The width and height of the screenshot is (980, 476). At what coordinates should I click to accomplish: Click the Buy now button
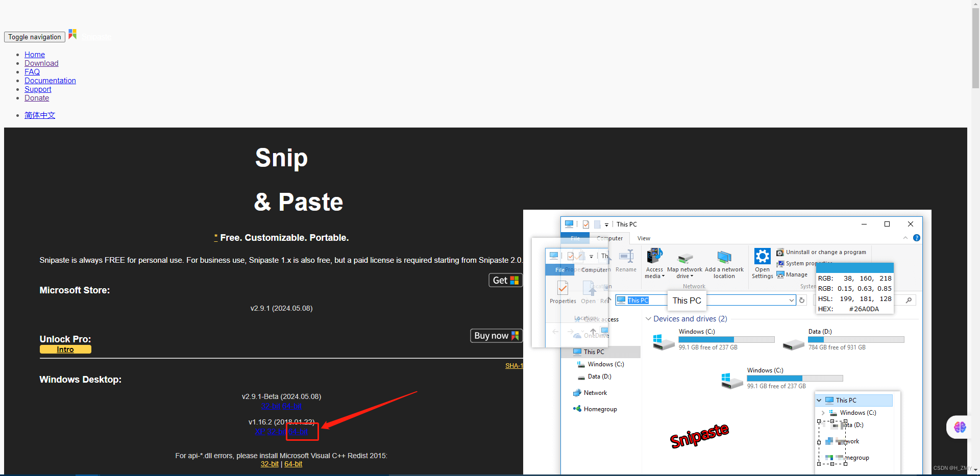point(496,336)
